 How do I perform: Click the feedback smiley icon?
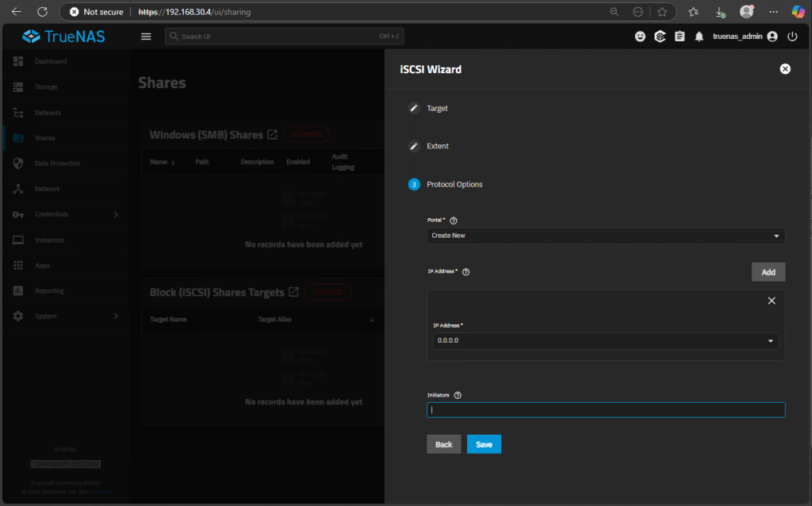pos(641,36)
